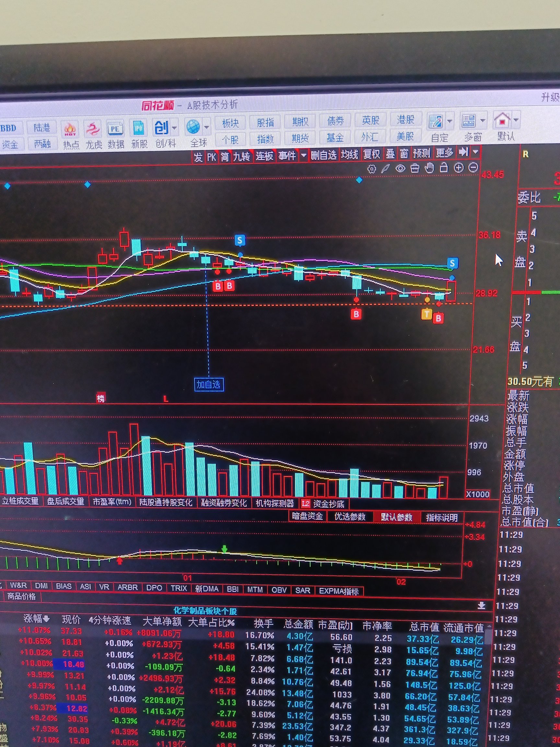Select the hand pan tool
Viewport: 560px width, 747px height.
pyautogui.click(x=429, y=168)
